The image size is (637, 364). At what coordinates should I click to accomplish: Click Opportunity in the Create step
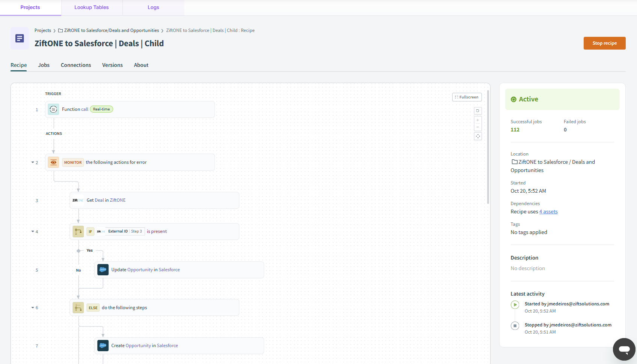click(138, 346)
